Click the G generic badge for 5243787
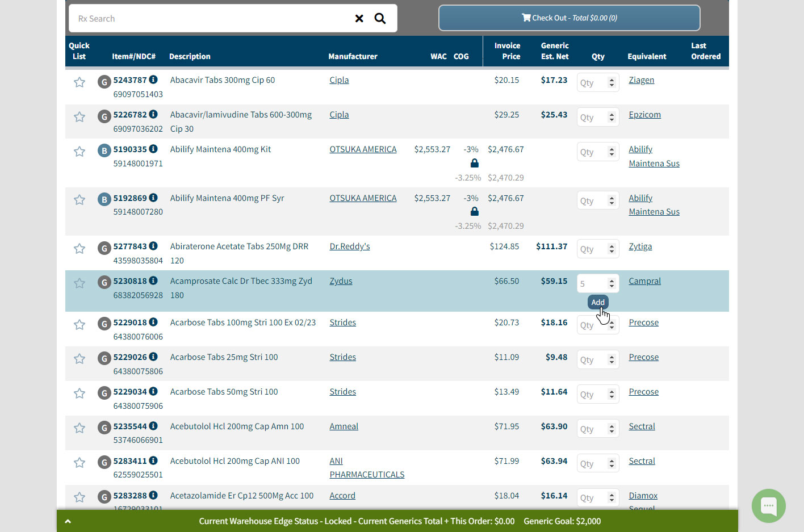Screen dimensions: 804x532 104,82
